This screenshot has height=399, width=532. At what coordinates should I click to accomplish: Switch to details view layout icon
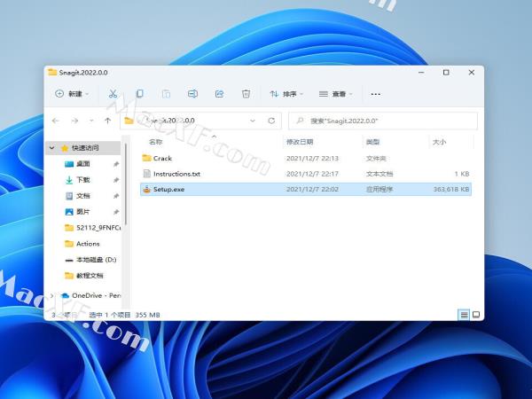464,315
